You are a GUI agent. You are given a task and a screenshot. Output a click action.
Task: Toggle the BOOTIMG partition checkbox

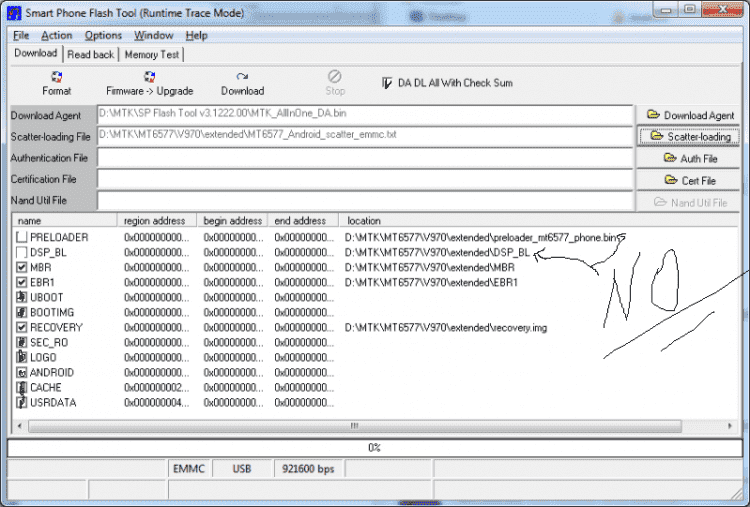point(22,312)
